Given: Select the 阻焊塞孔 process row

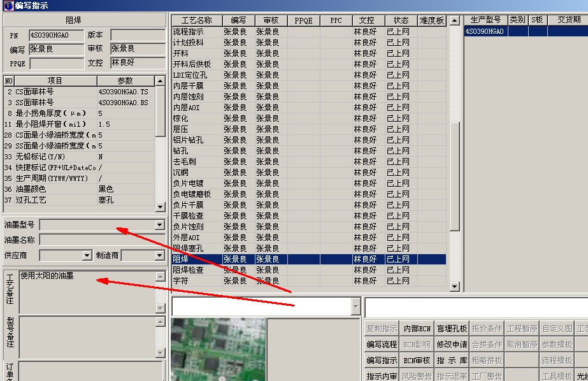Looking at the screenshot, I should tap(309, 248).
